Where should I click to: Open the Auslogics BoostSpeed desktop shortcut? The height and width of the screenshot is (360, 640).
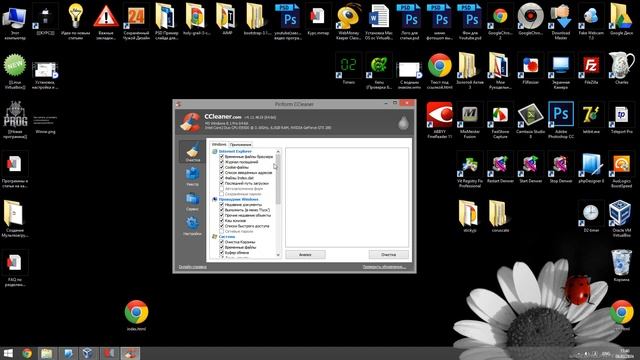(622, 169)
